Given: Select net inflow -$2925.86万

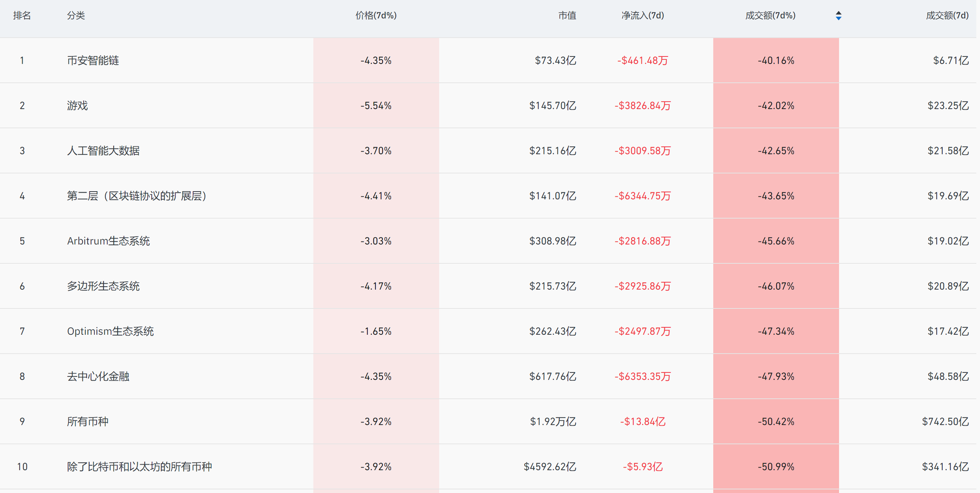Looking at the screenshot, I should (x=643, y=286).
